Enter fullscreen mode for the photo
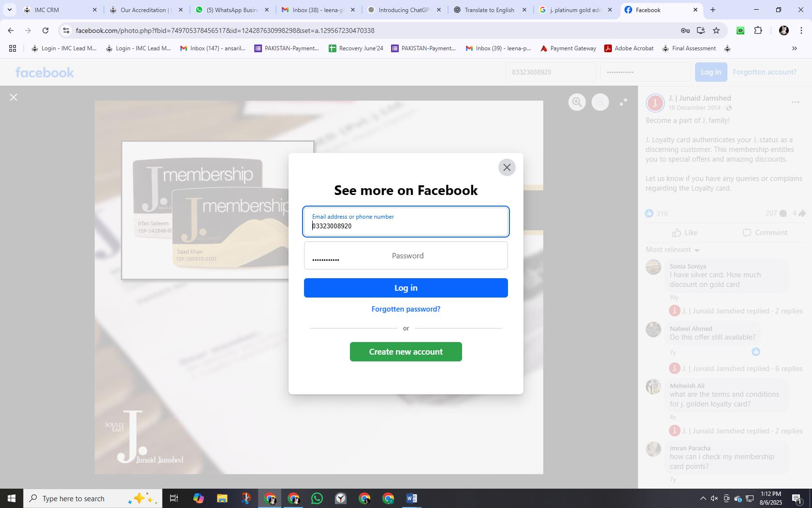812x508 pixels. [623, 102]
